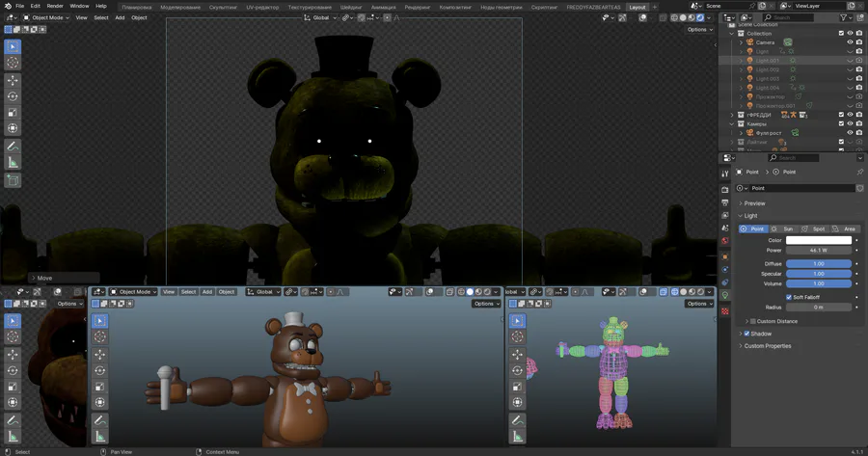Image resolution: width=868 pixels, height=456 pixels.
Task: Select the Rotate tool in main viewport
Action: [13, 96]
